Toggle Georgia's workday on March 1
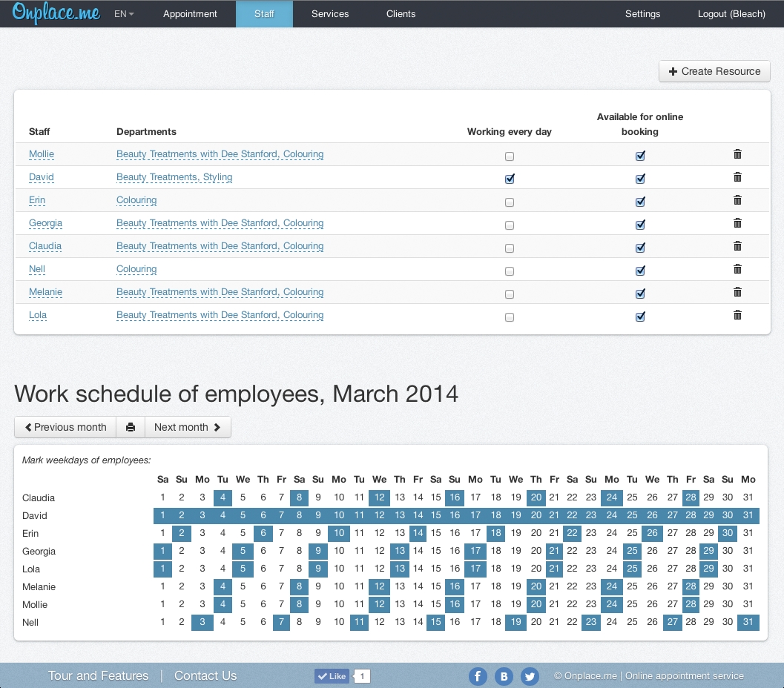The image size is (784, 688). coord(162,551)
